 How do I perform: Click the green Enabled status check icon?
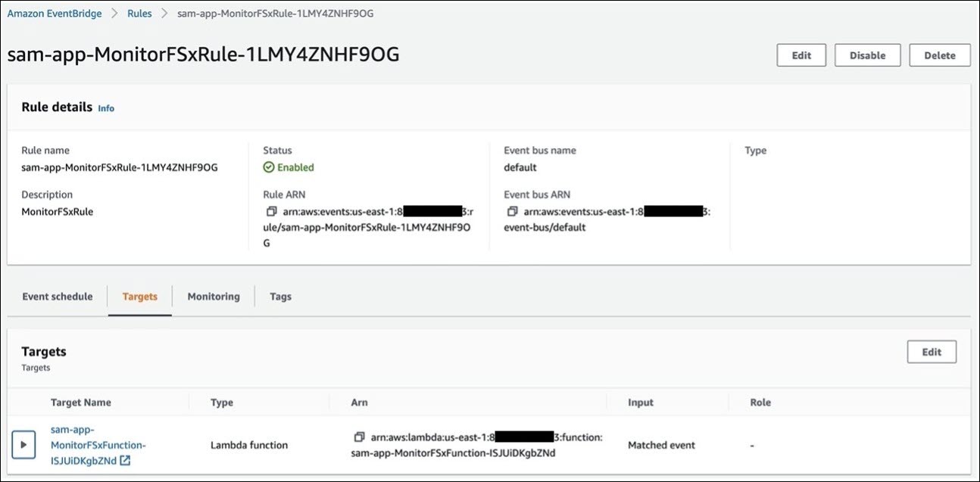269,167
